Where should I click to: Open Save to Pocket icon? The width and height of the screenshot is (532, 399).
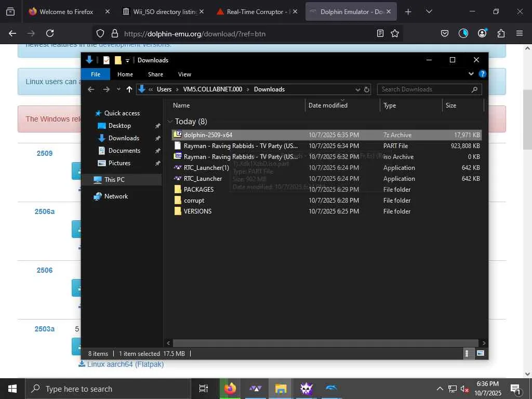point(445,33)
